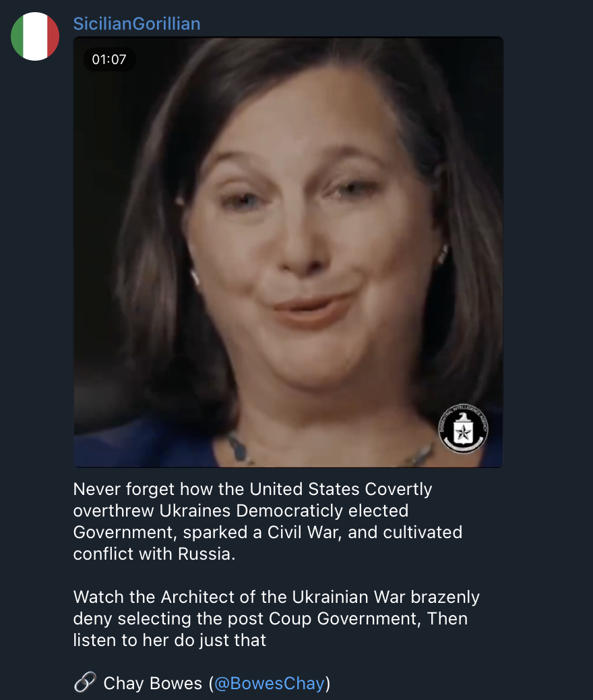The width and height of the screenshot is (593, 700).
Task: Play the video in the message
Action: [288, 252]
